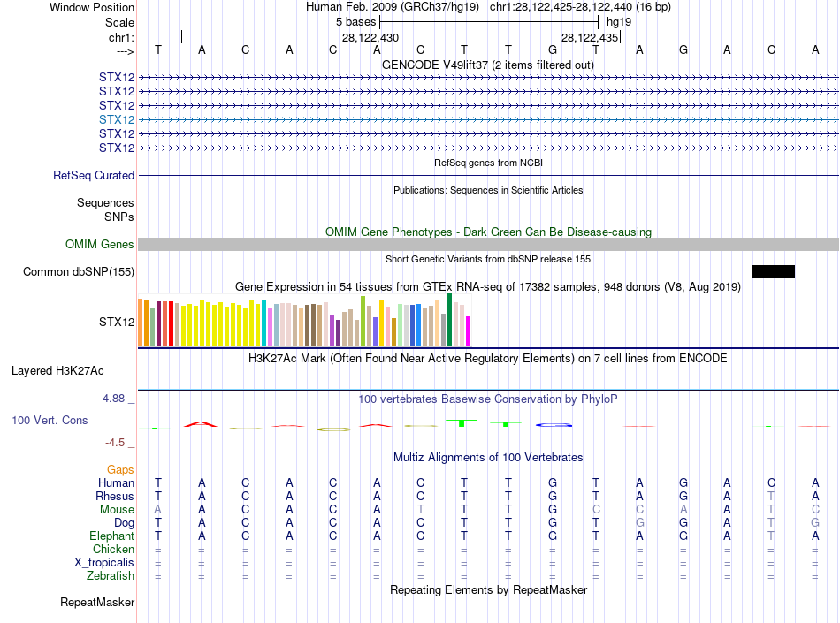
Task: Click the Gaps row label
Action: (x=120, y=469)
